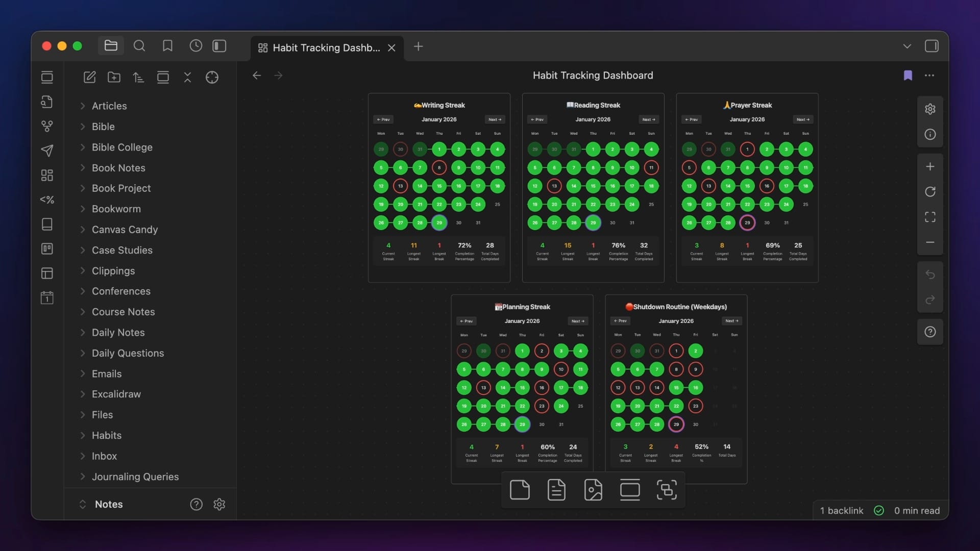Reset canvas zoom with the refresh icon

point(930,192)
